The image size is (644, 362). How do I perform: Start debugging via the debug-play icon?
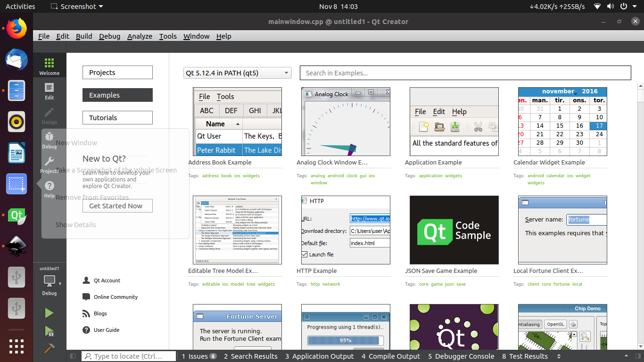pos(49,330)
